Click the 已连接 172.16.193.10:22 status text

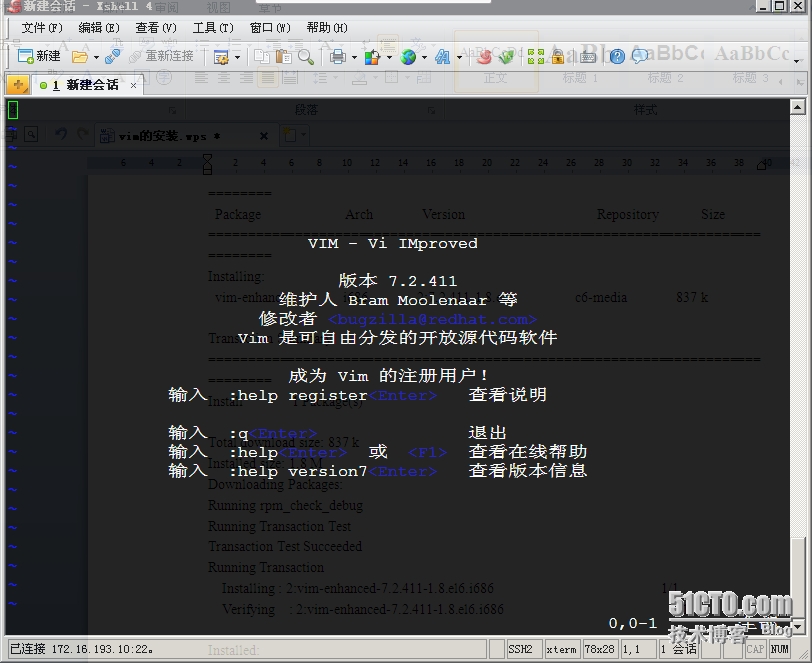(82, 649)
